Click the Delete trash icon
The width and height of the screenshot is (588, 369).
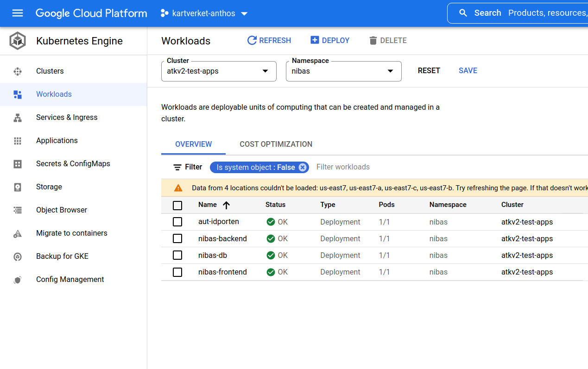[x=373, y=41]
